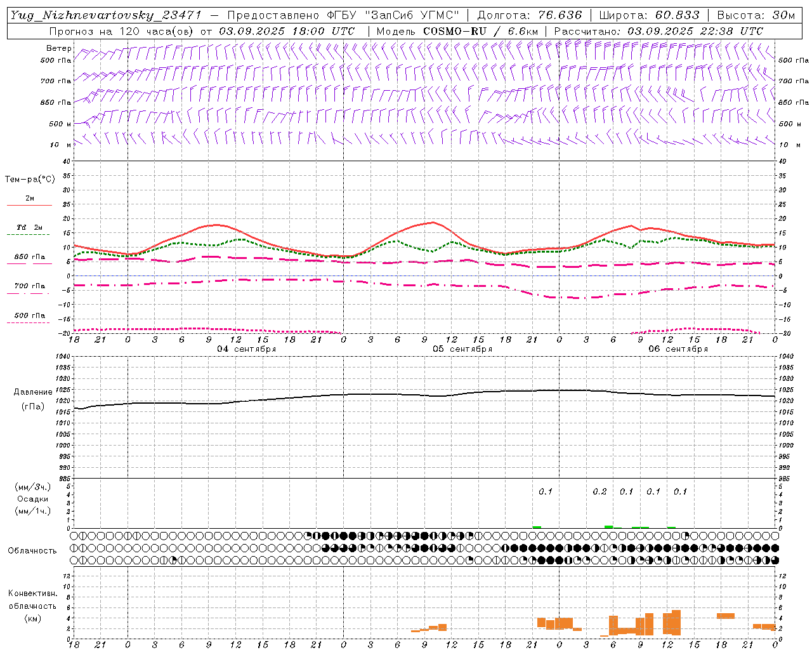This screenshot has width=812, height=650.
Task: Click the 'Td 2м' dew point legend entry
Action: click(x=30, y=227)
